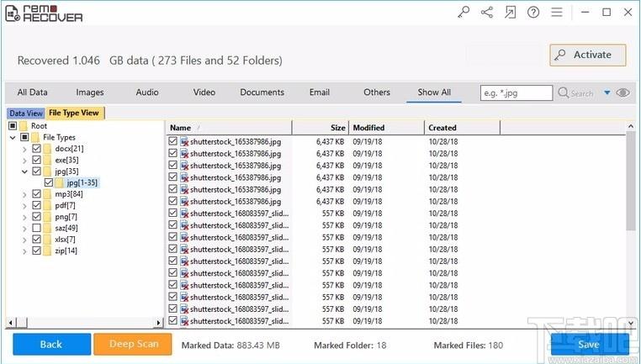Screen dimensions: 641x364
Task: Click the file name filter input field
Action: (x=517, y=92)
